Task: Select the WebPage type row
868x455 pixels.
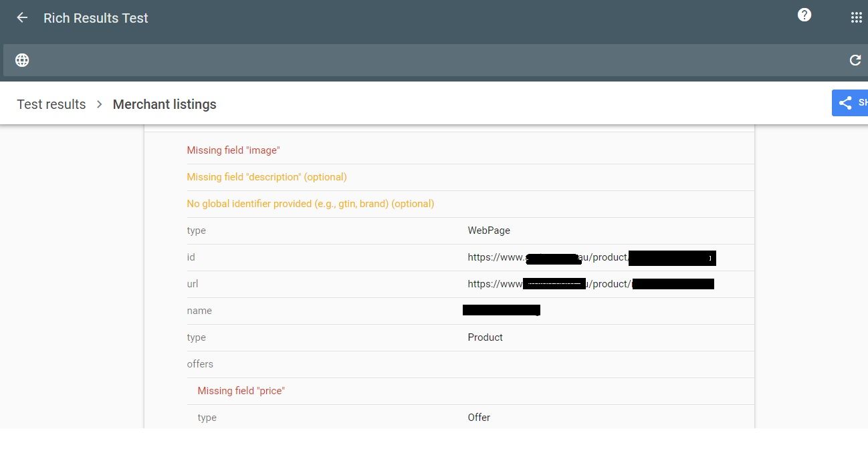Action: pos(489,231)
